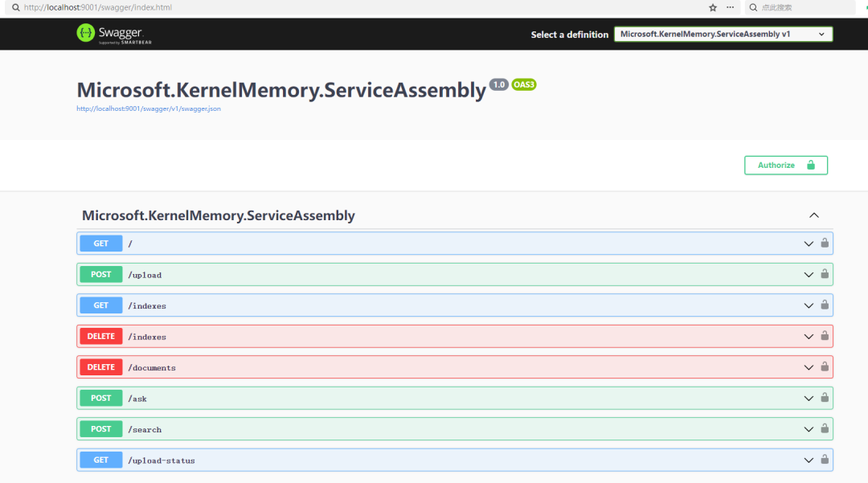
Task: Expand the DELETE /indexes endpoint chevron
Action: point(809,337)
